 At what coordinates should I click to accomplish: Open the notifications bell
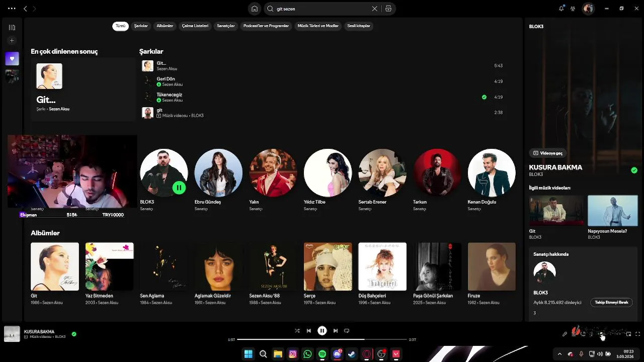pos(561,9)
